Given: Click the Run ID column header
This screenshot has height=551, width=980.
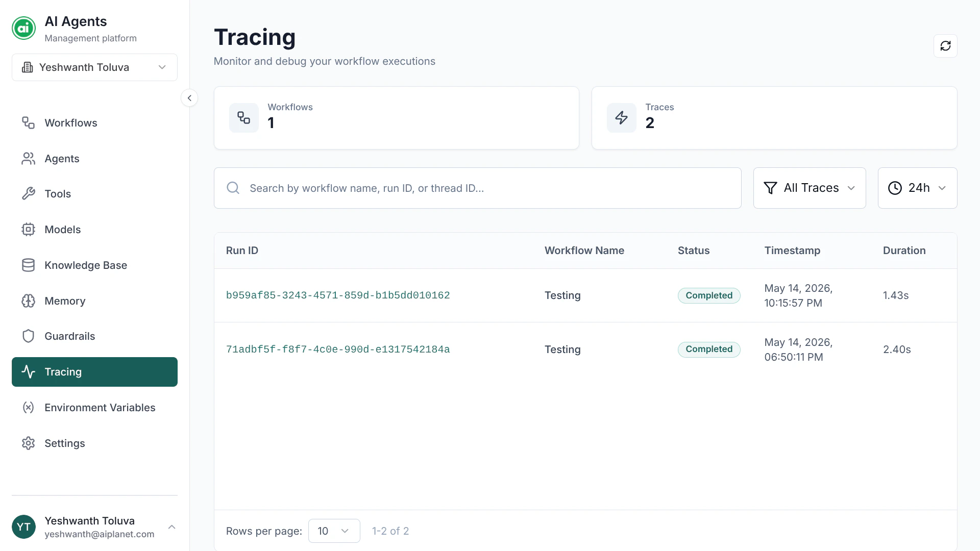Looking at the screenshot, I should [x=242, y=251].
